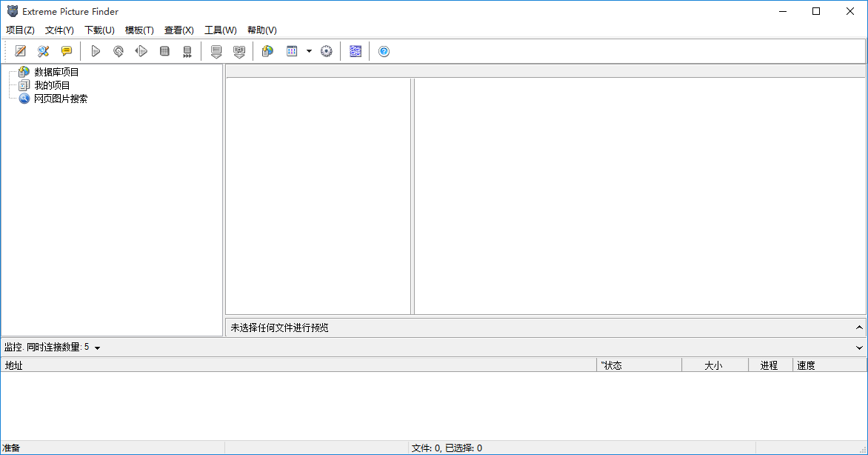
Task: Open the 模板(T) menu
Action: coord(139,30)
